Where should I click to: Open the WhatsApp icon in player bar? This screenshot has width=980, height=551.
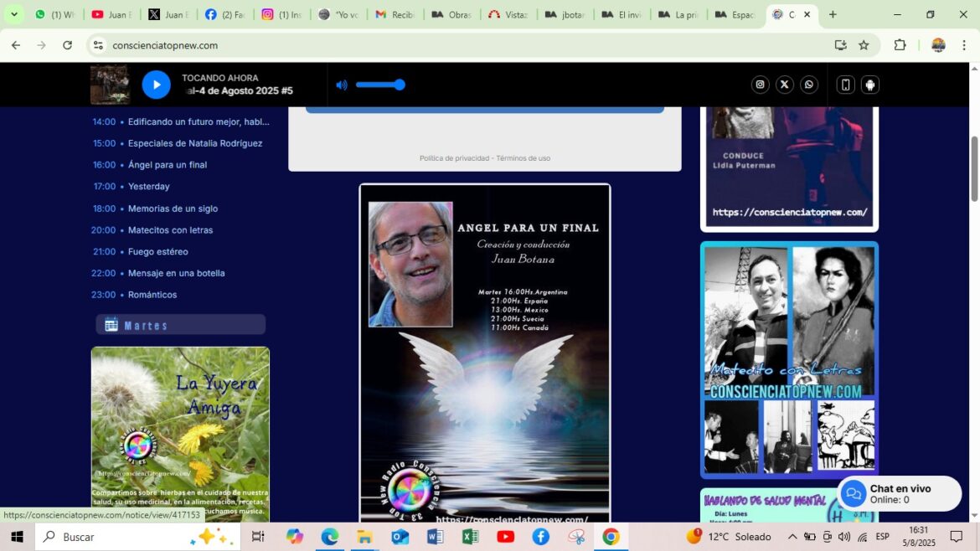(808, 85)
